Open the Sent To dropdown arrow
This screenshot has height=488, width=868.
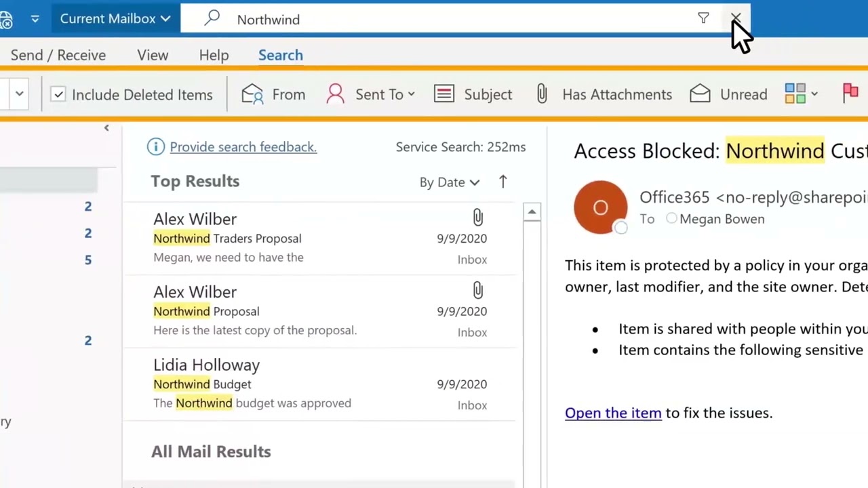(411, 94)
